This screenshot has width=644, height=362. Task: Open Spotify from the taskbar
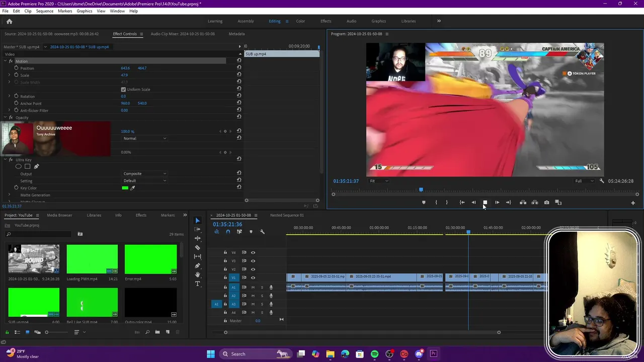374,354
